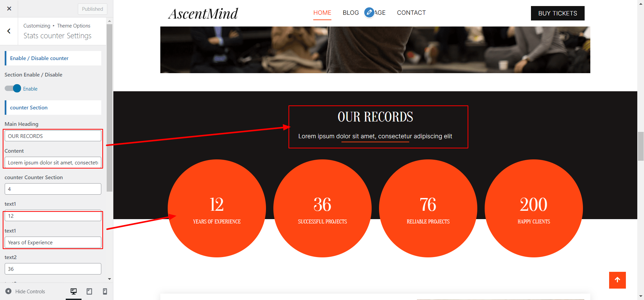Click the orange scroll-to-top arrow button
Image resolution: width=644 pixels, height=300 pixels.
click(617, 280)
